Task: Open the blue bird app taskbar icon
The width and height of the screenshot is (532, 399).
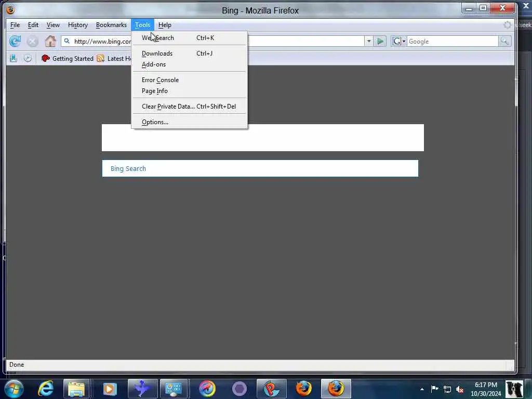Action: (x=142, y=389)
